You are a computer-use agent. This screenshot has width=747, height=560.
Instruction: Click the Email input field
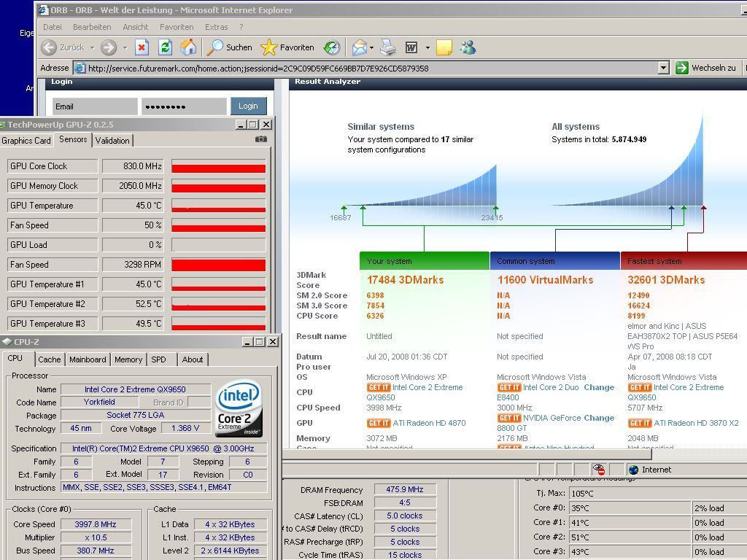94,106
